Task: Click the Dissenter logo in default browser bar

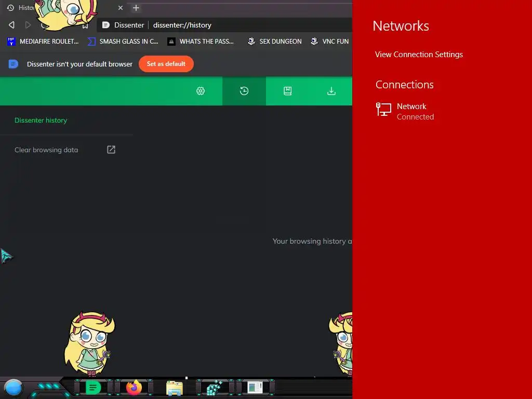Action: (13, 64)
